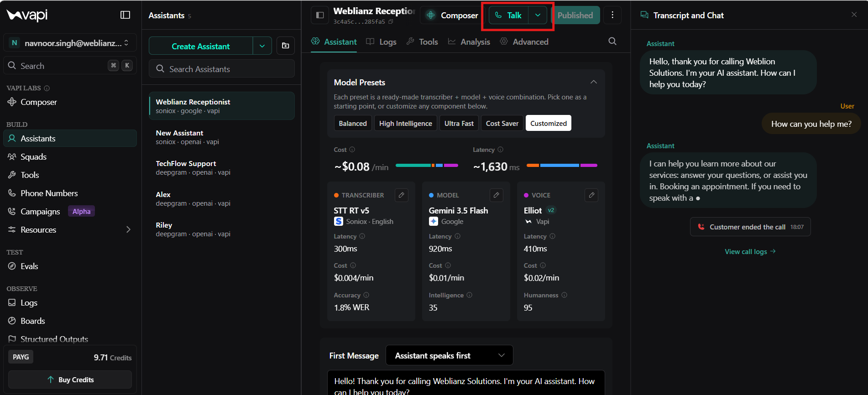The height and width of the screenshot is (395, 868).
Task: Open Composer from the top bar
Action: pyautogui.click(x=452, y=15)
